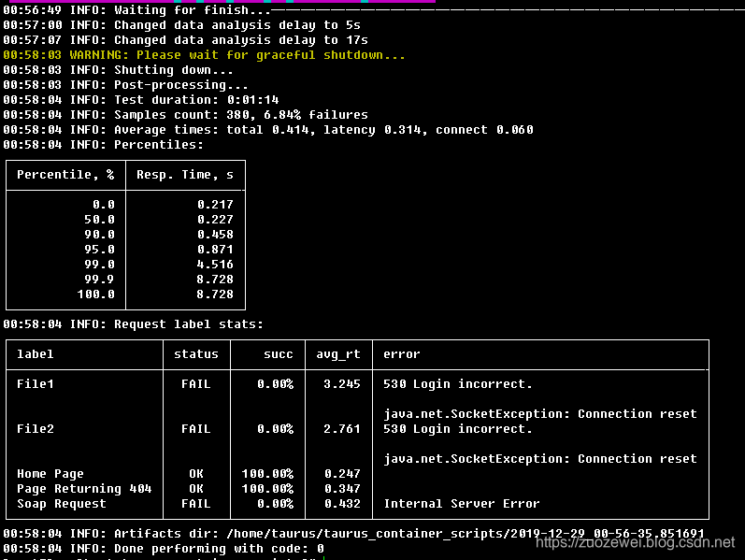
Task: Click the 4.516 response time value
Action: (215, 265)
